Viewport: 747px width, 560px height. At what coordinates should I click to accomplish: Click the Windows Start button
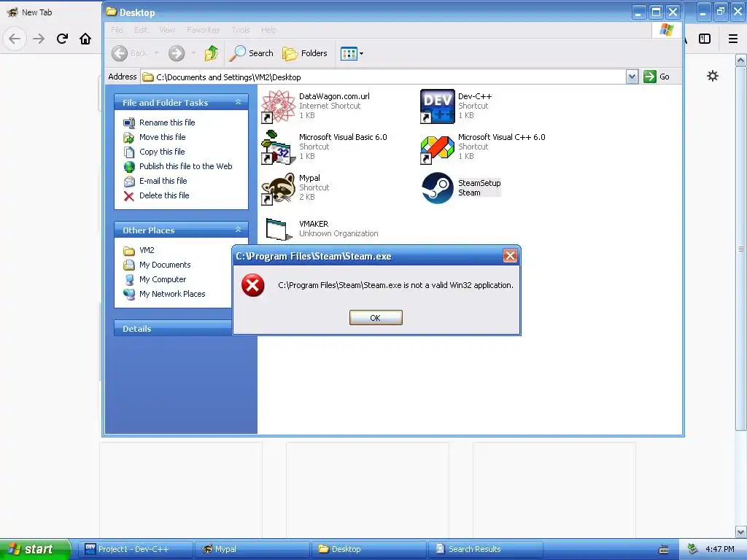[35, 549]
